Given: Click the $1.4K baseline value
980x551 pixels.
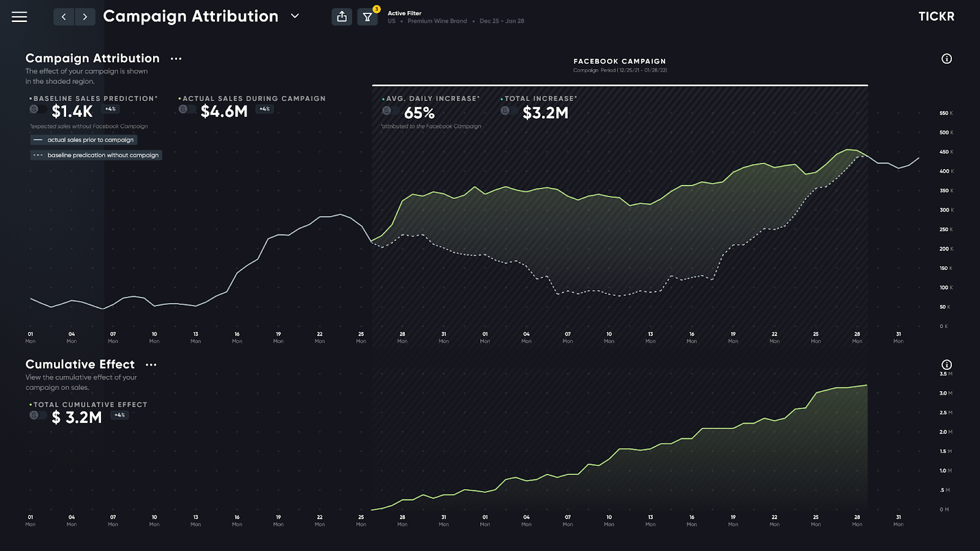Looking at the screenshot, I should point(72,111).
